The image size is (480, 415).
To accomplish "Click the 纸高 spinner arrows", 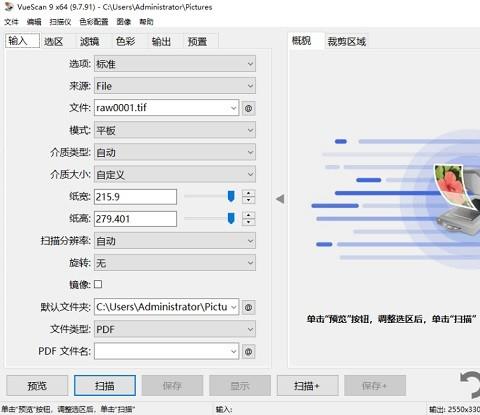I will 248,219.
